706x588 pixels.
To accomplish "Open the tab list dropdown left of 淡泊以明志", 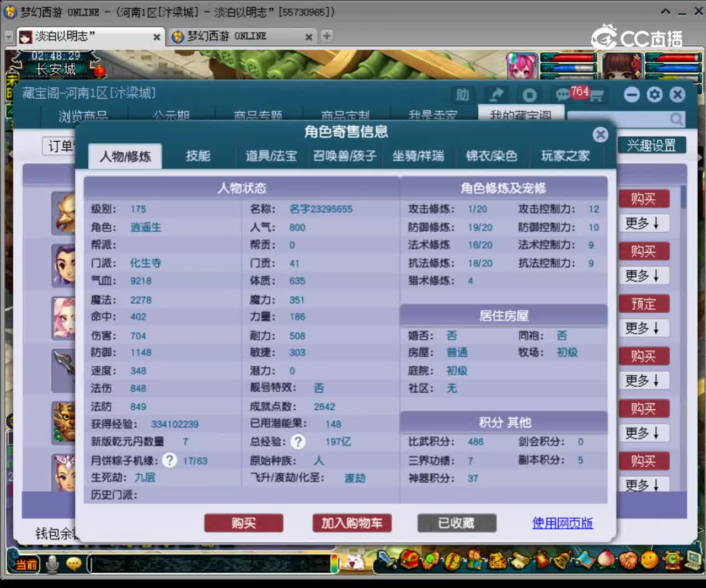I will click(8, 36).
